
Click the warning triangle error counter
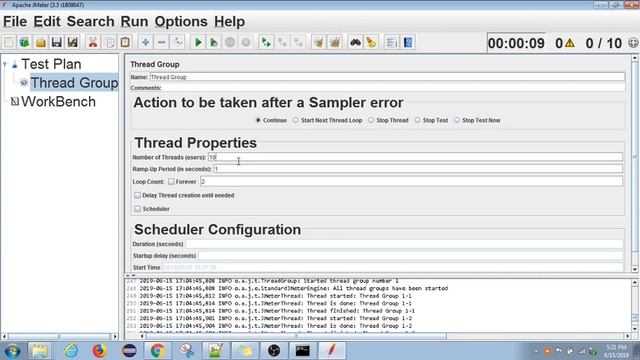pos(570,43)
